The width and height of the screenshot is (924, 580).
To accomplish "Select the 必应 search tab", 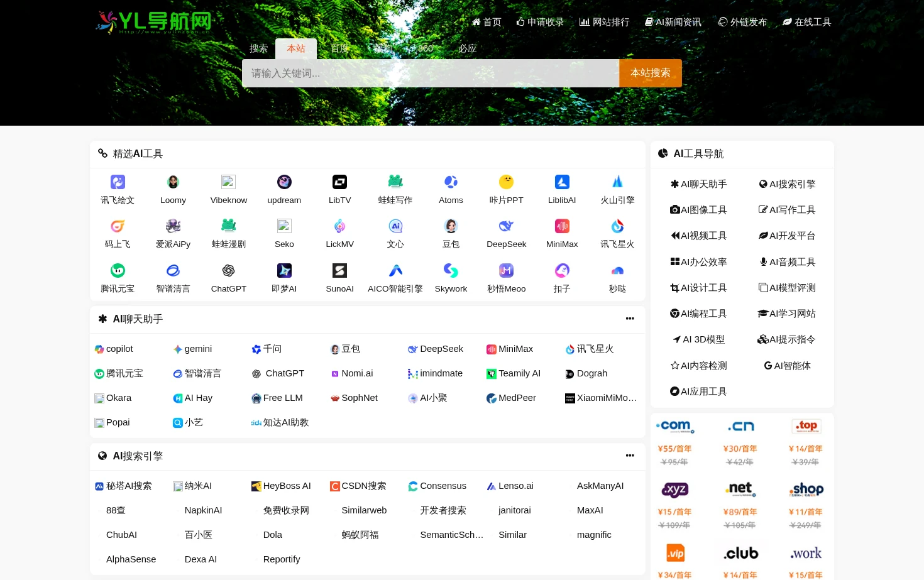I will pos(468,48).
